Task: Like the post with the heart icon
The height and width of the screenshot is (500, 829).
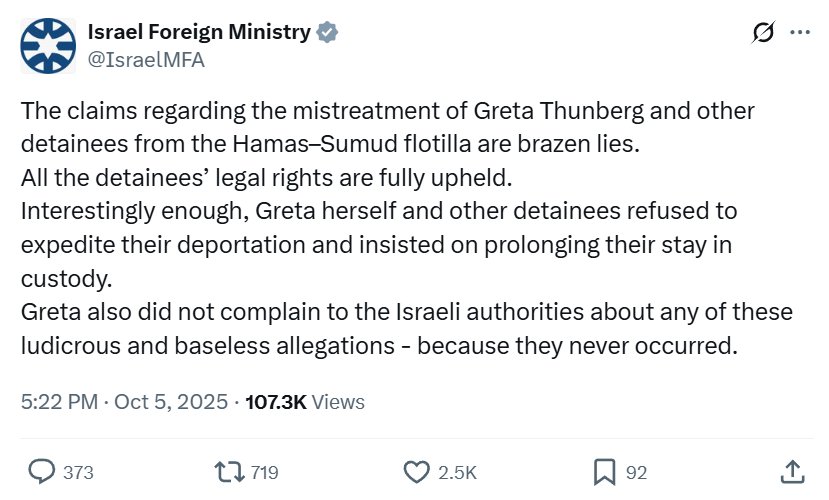Action: (x=415, y=472)
